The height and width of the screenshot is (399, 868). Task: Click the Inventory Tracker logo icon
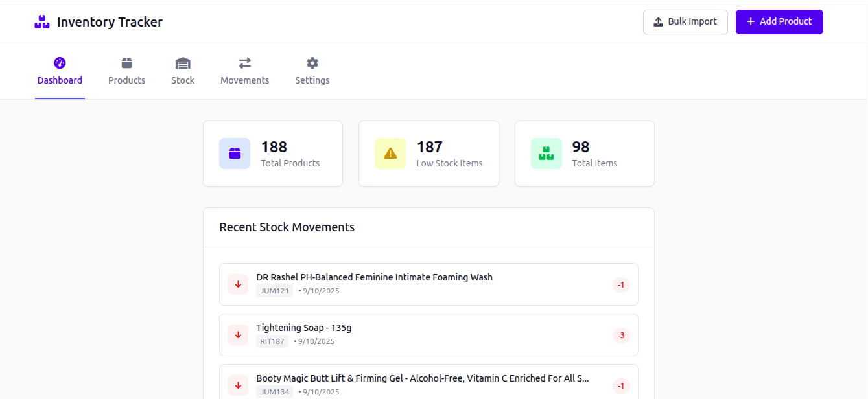[41, 21]
